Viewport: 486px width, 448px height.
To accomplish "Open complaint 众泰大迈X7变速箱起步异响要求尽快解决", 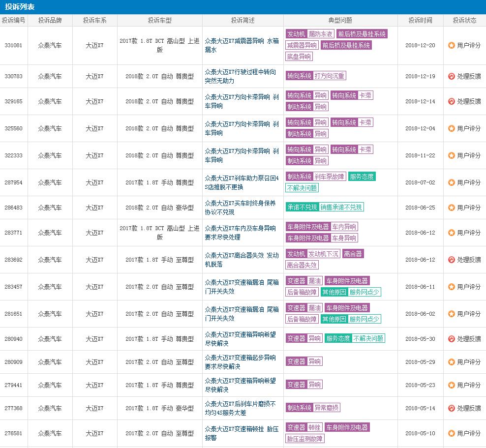I will pyautogui.click(x=240, y=362).
